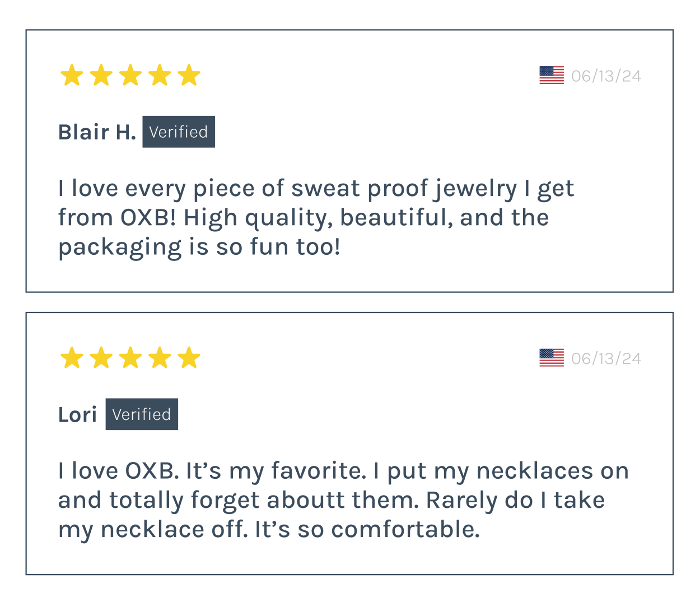Click the US flag in Blair H.'s review

[552, 75]
